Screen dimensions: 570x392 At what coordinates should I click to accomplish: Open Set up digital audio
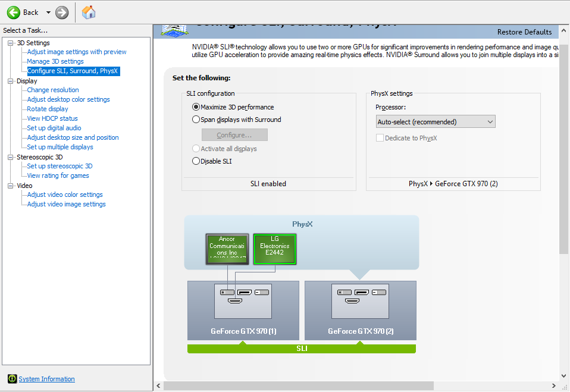pyautogui.click(x=54, y=128)
